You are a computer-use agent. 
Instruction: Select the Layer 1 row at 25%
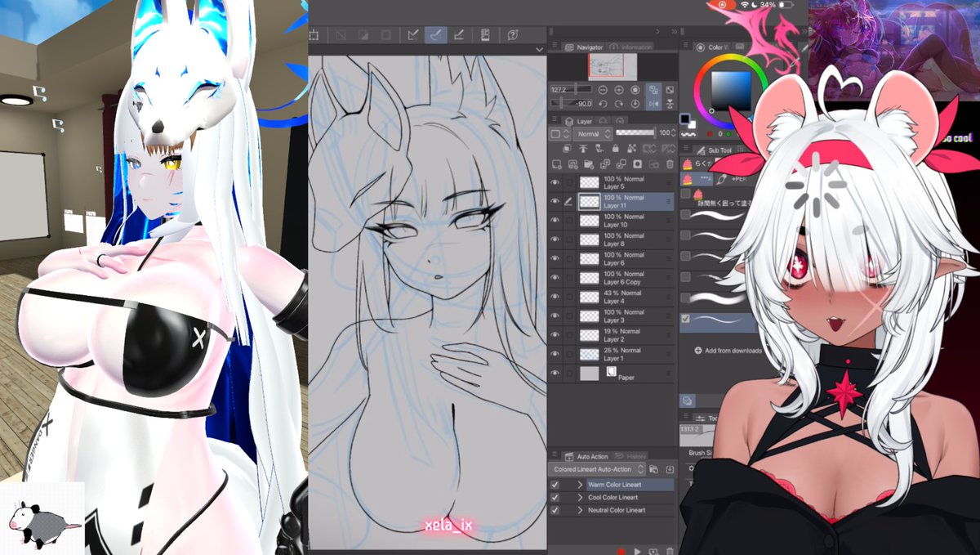[612, 354]
